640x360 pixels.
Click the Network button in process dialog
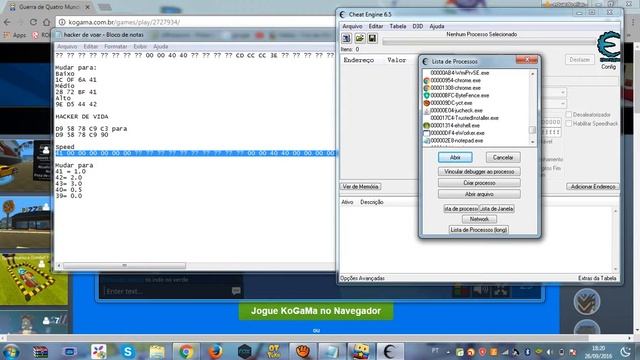(479, 219)
